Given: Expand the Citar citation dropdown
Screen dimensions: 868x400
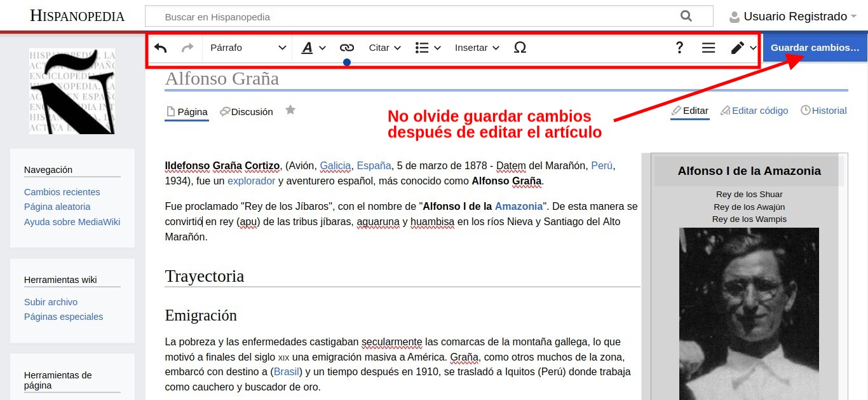Looking at the screenshot, I should [384, 47].
